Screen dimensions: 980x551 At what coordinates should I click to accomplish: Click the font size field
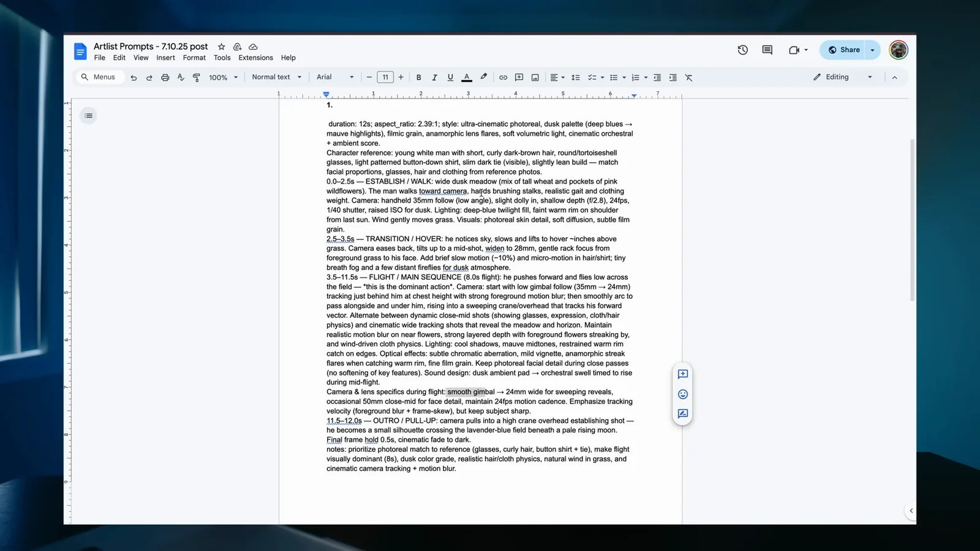click(x=385, y=77)
